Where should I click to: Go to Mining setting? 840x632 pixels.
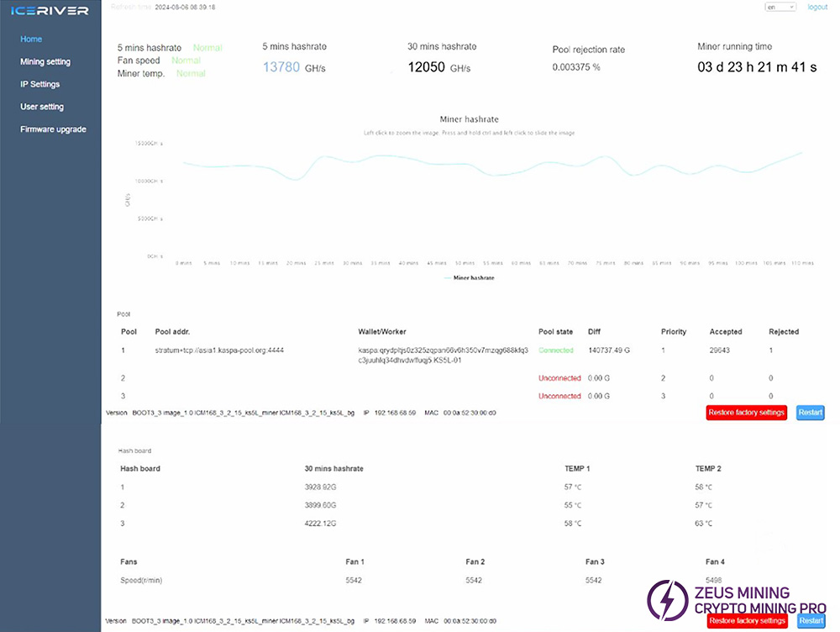pos(45,62)
